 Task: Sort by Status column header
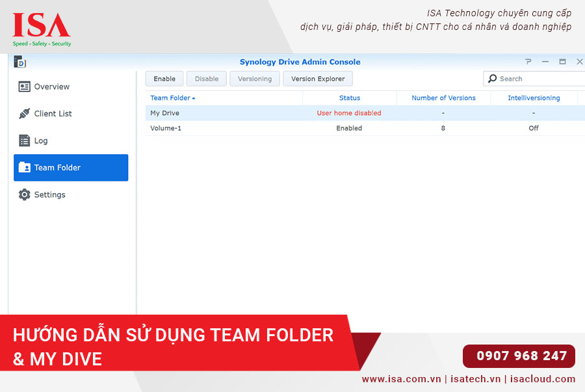tap(350, 98)
